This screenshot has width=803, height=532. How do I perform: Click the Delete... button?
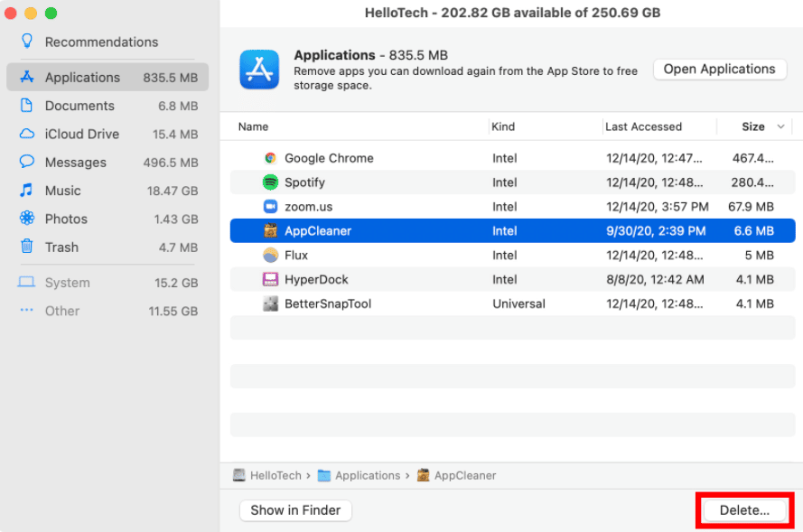(x=744, y=510)
